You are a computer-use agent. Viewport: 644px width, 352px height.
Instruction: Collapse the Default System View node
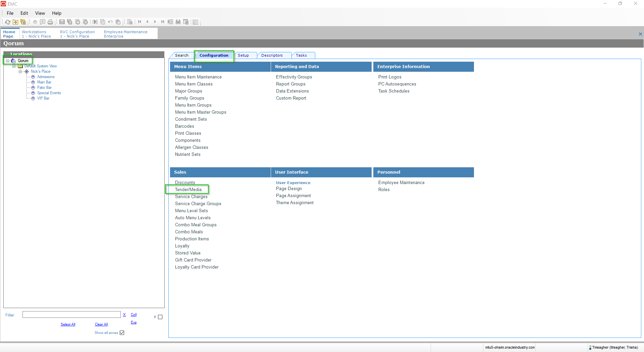coord(14,66)
